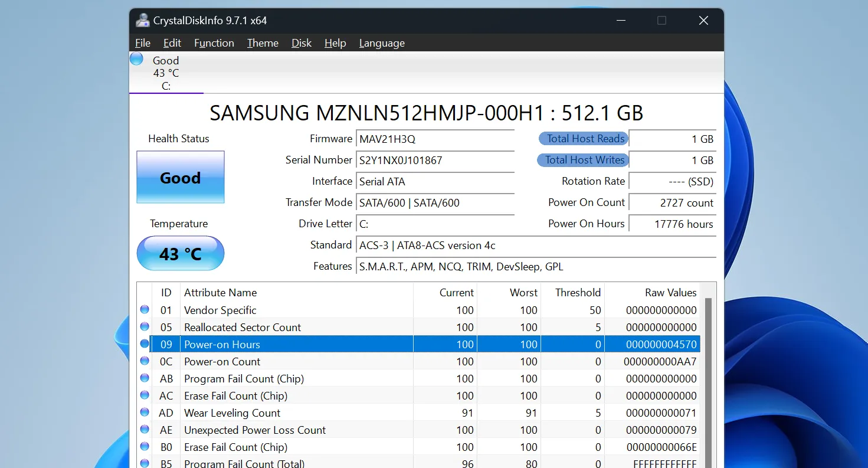Viewport: 868px width, 468px height.
Task: Click the Total Host Reads label
Action: click(x=584, y=139)
